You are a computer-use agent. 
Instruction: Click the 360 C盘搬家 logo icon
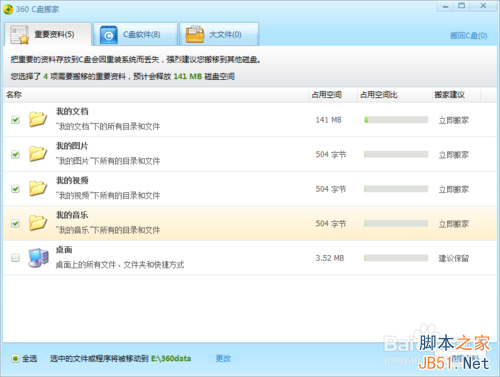8,9
